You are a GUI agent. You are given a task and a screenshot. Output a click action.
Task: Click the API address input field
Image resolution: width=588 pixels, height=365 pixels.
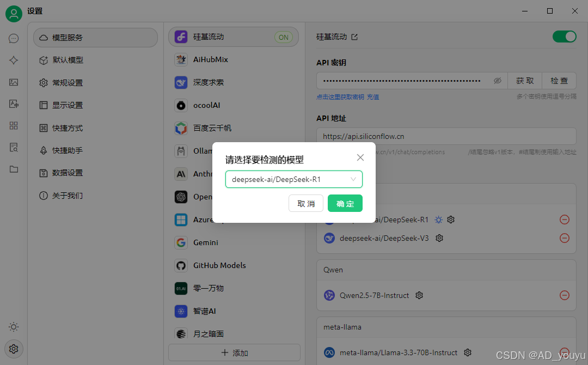[x=446, y=136]
